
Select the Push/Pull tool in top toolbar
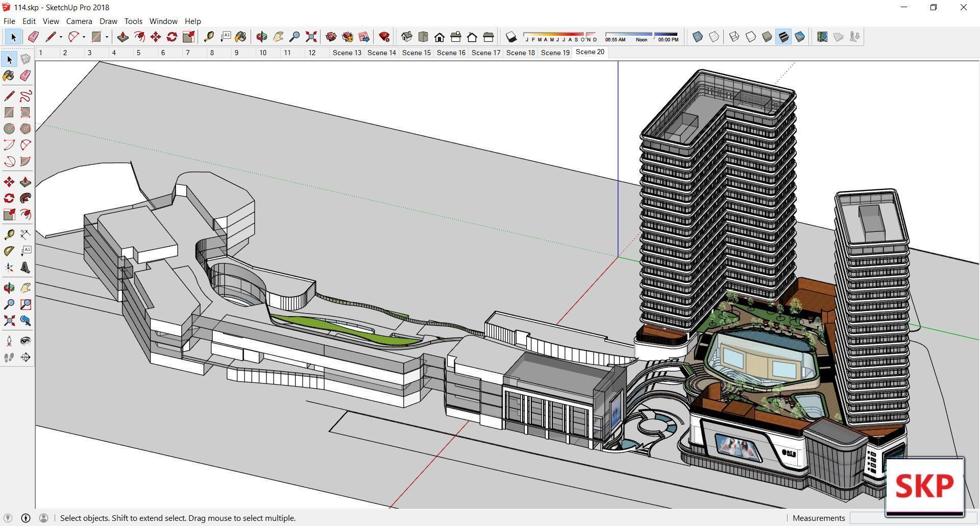123,37
